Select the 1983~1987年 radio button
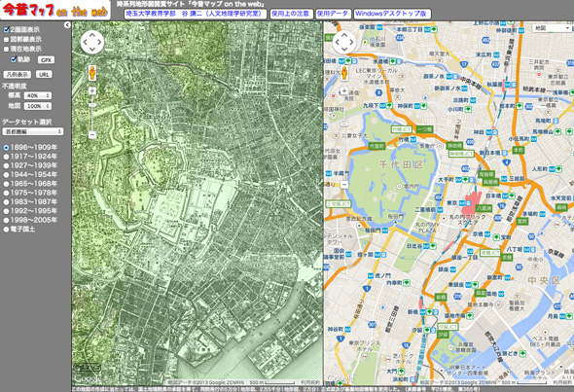Screen dimensions: 574x392 pyautogui.click(x=6, y=202)
